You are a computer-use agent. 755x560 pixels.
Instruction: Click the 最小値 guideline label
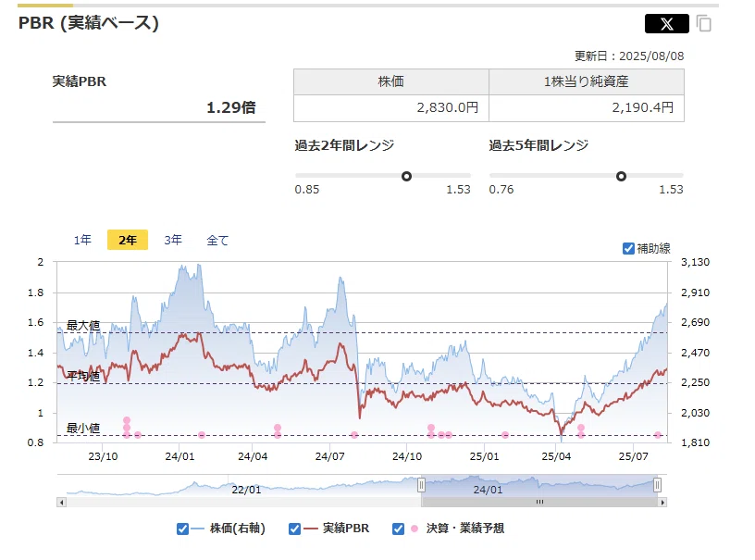pos(83,428)
